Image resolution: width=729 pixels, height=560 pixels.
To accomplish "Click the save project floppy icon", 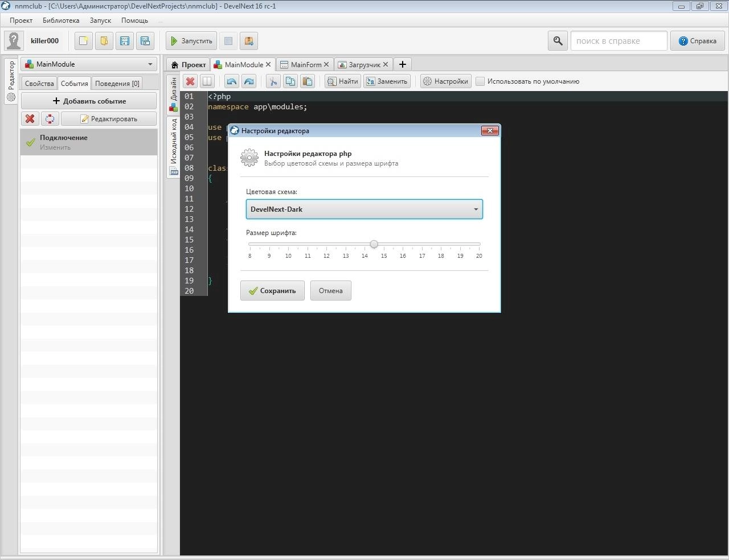I will click(x=125, y=41).
